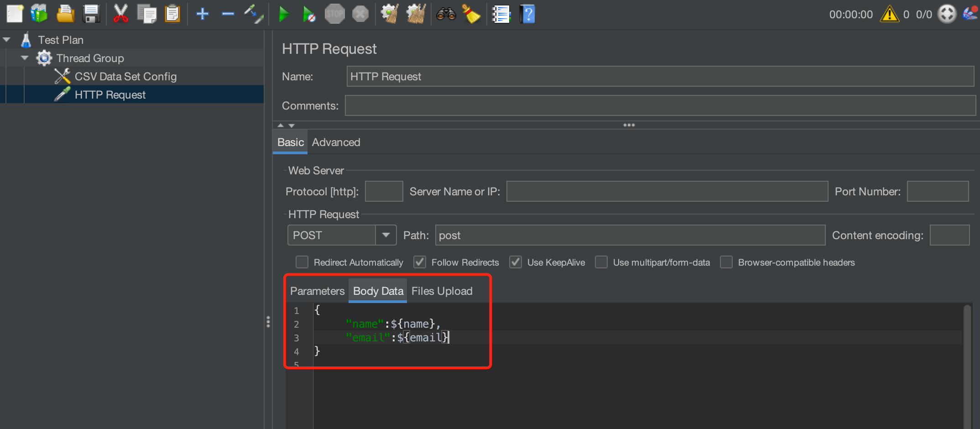
Task: Switch to the Basic tab
Action: [290, 142]
